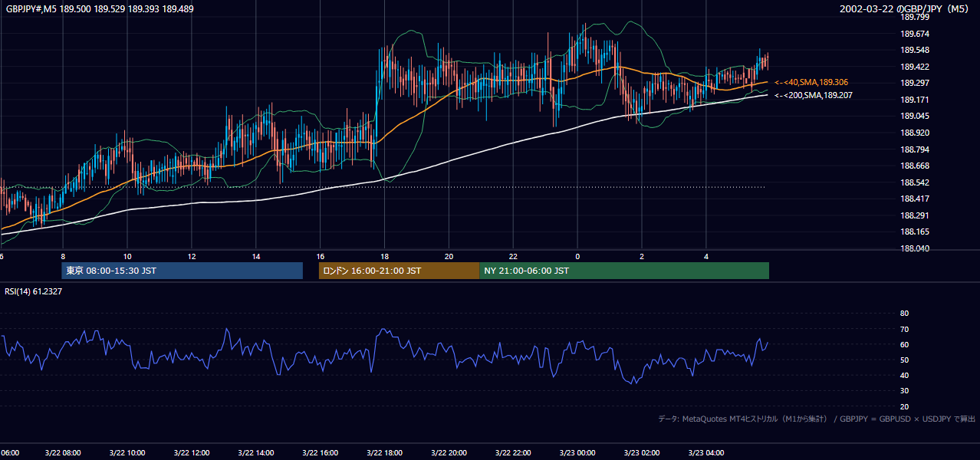
Task: Click the GBPJPY#,M5 price header text
Action: 100,8
